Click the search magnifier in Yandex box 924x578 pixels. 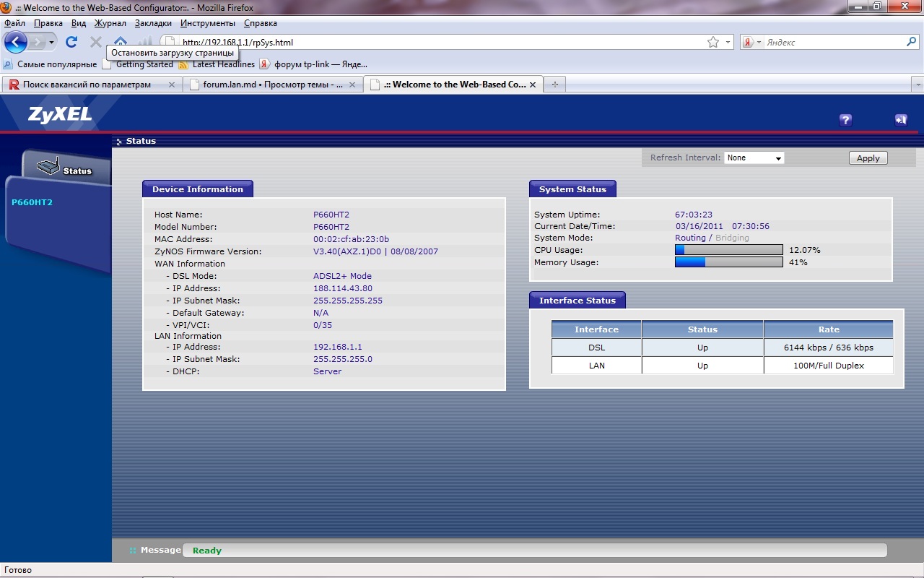point(911,43)
